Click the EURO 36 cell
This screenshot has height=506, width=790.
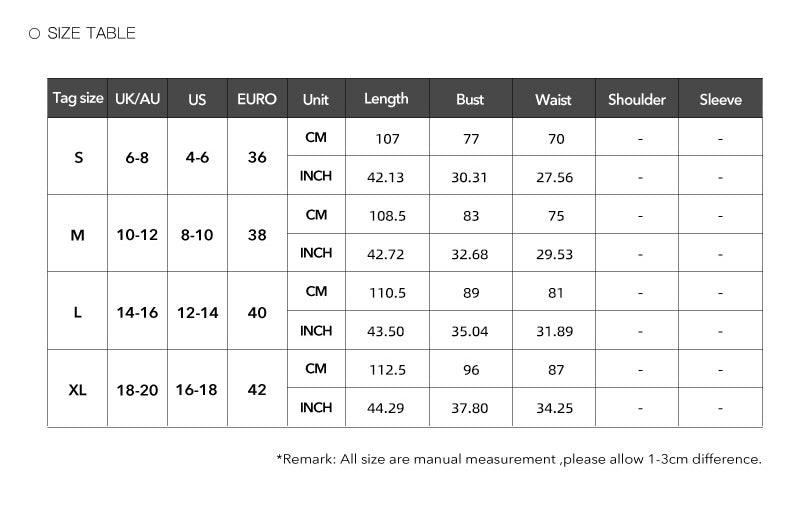tap(257, 157)
